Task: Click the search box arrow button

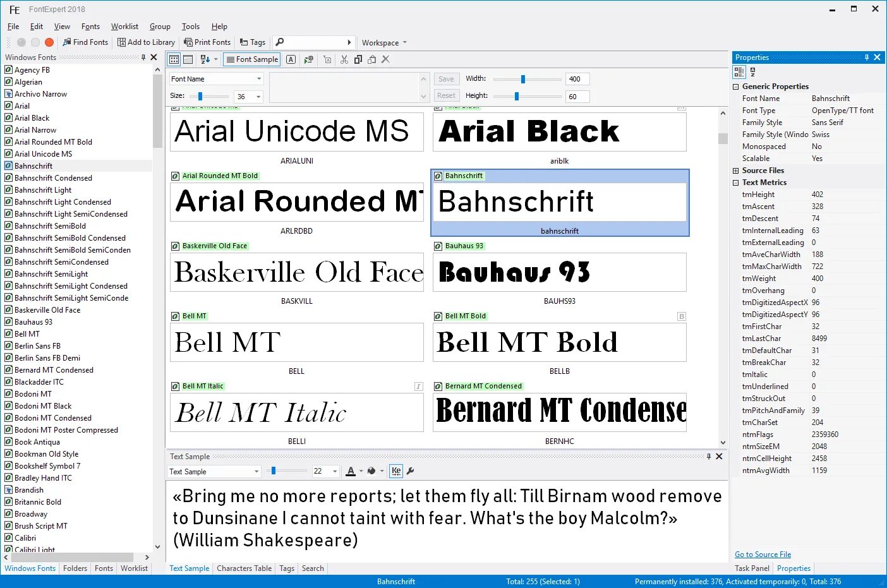Action: (x=349, y=42)
